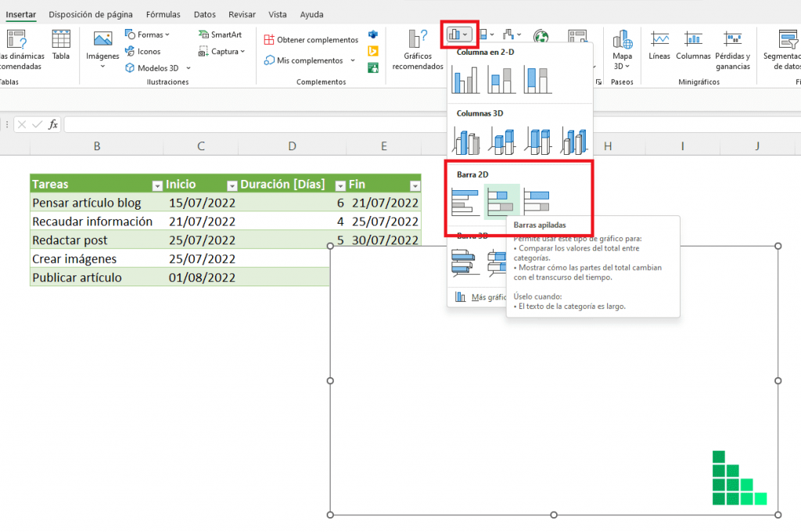Insert a SmartArt graphic

pyautogui.click(x=220, y=34)
